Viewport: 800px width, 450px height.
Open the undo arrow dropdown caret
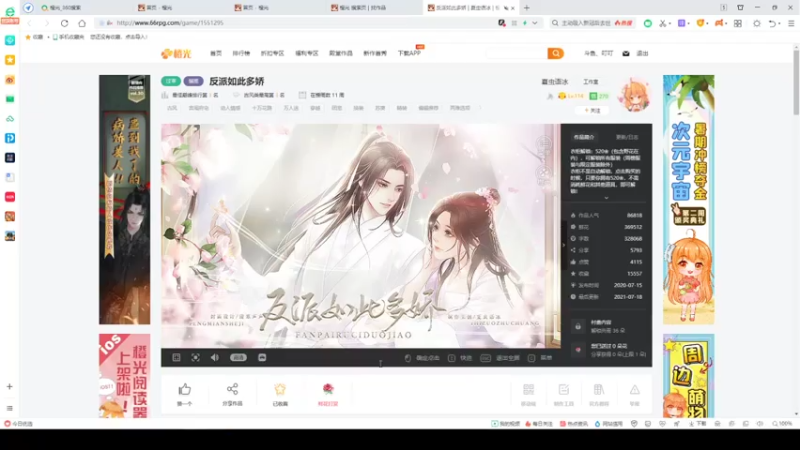point(780,23)
